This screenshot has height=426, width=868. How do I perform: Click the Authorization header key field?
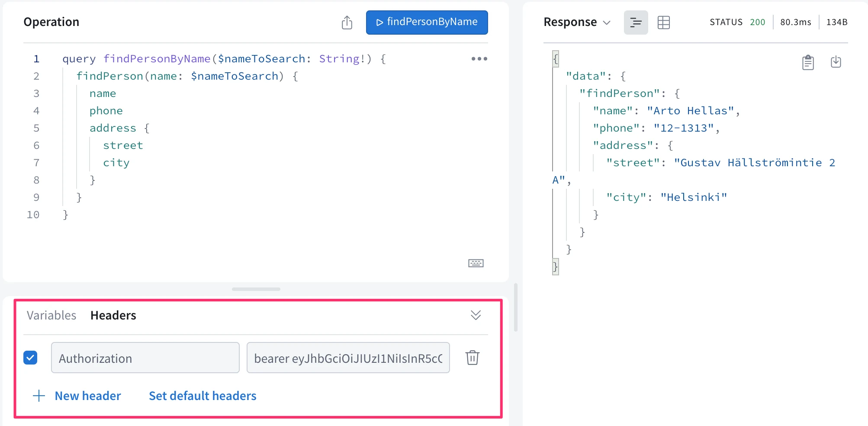(x=145, y=358)
